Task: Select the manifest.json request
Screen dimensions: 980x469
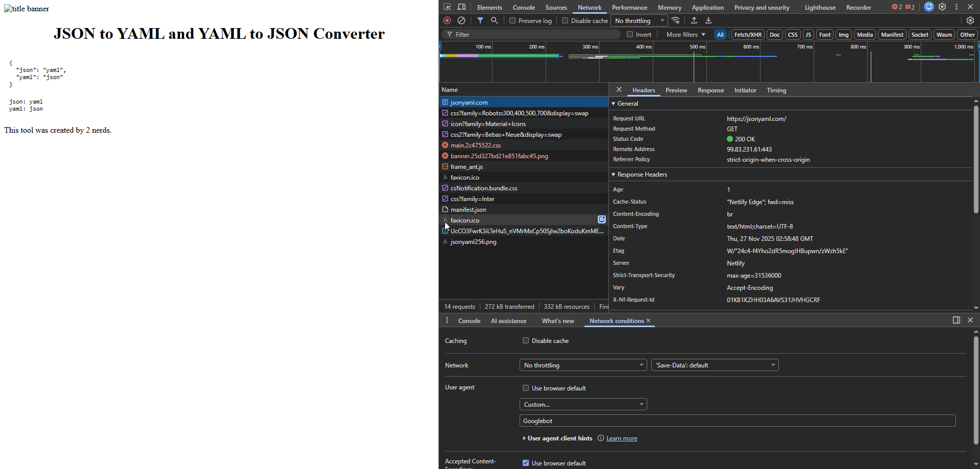Action: [x=524, y=209]
